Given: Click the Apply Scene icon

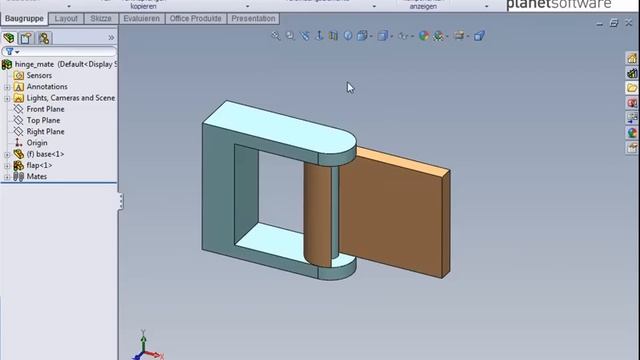Looking at the screenshot, I should (x=439, y=36).
